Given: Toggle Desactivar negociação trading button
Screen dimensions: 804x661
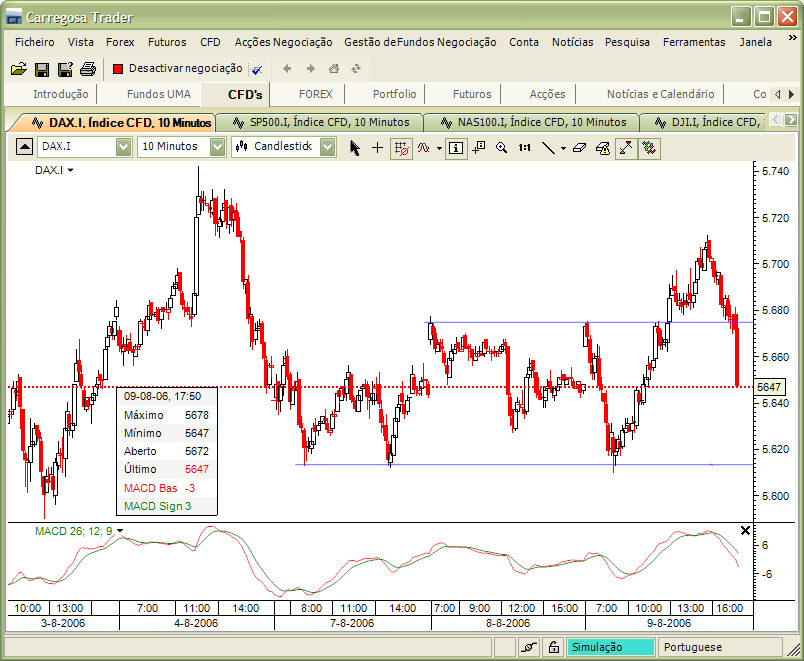Looking at the screenshot, I should [177, 68].
